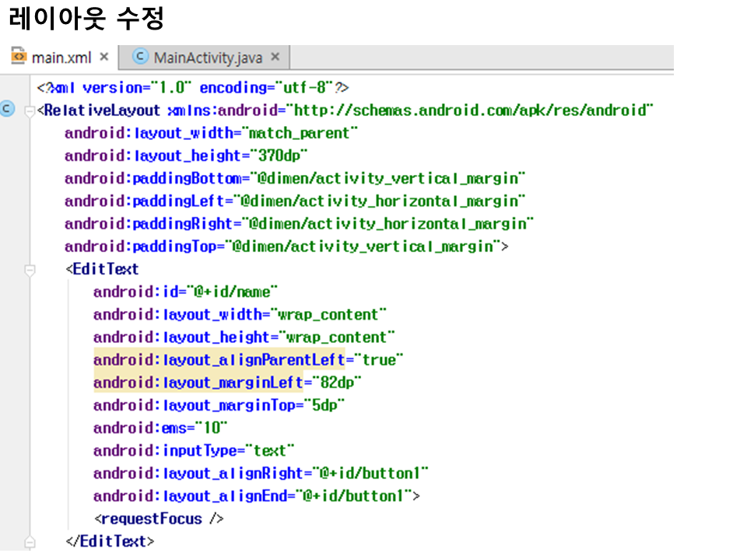This screenshot has width=747, height=560.
Task: Click the android:id "@+id/name" attribute
Action: 185,292
